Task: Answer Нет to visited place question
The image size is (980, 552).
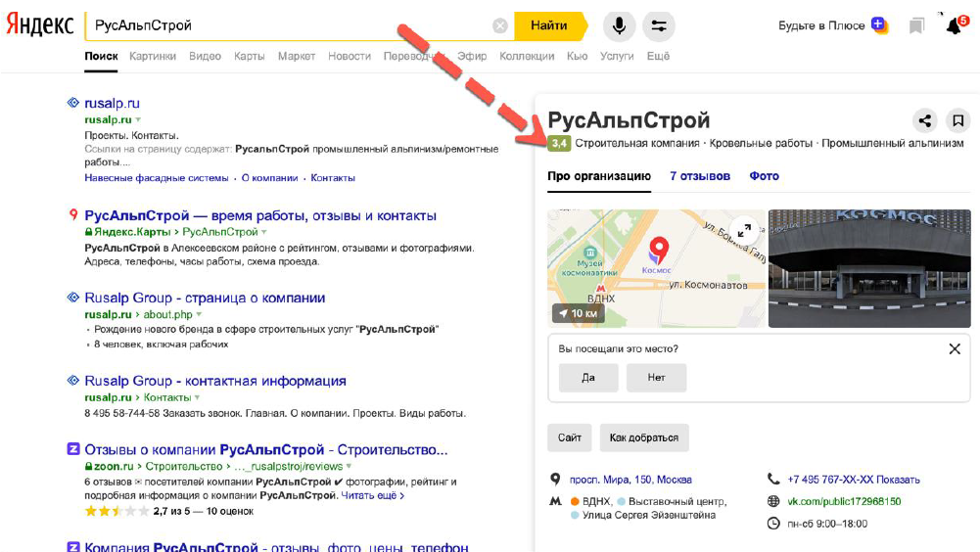Action: point(656,378)
